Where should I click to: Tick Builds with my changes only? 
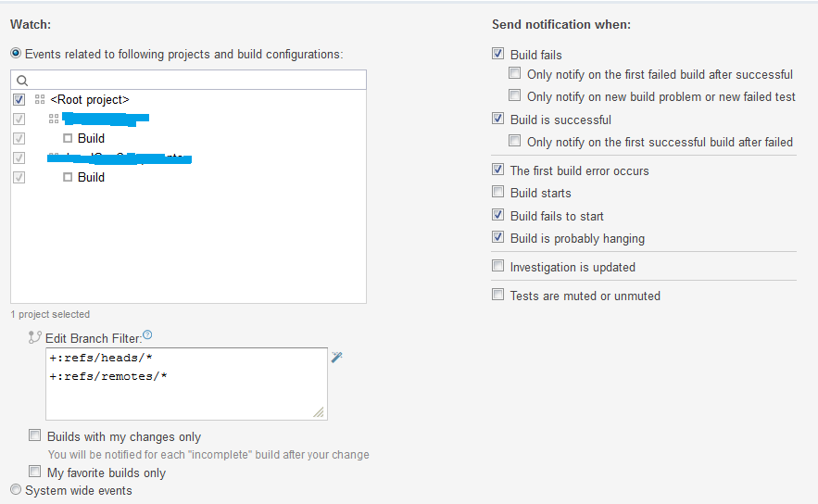[x=35, y=435]
